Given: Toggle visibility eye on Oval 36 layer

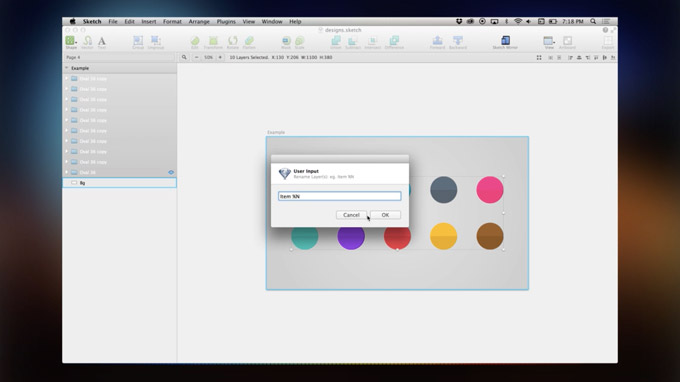Looking at the screenshot, I should pos(171,172).
